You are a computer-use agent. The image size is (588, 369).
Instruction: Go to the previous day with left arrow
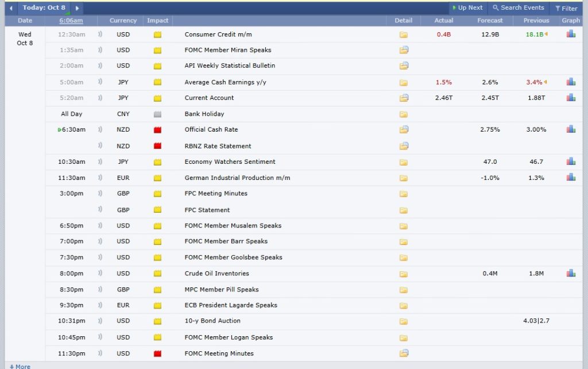(x=10, y=8)
